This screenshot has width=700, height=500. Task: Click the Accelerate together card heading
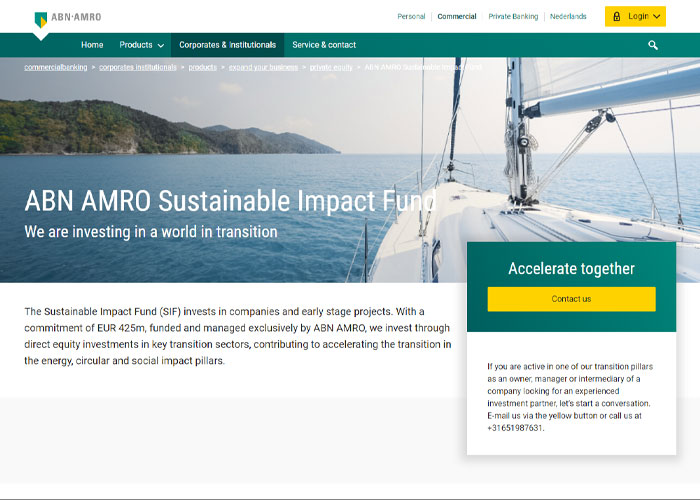pos(571,268)
